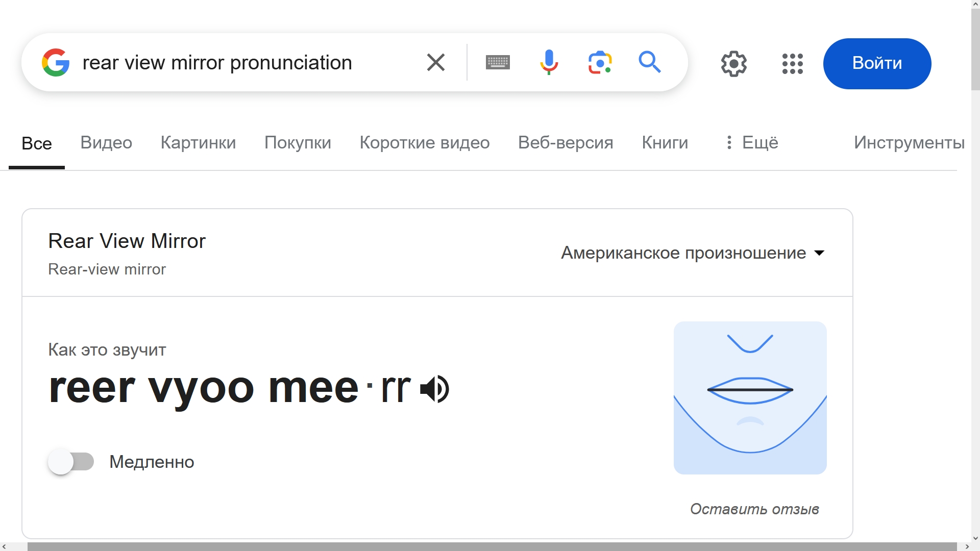980x551 pixels.
Task: Open the Ещё more menu
Action: click(x=752, y=143)
